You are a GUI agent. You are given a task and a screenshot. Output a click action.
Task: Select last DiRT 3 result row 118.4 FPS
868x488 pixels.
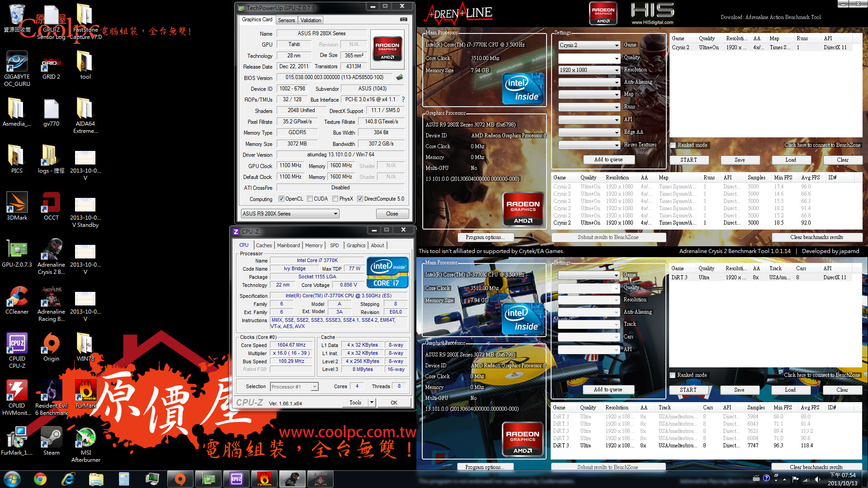pos(705,446)
